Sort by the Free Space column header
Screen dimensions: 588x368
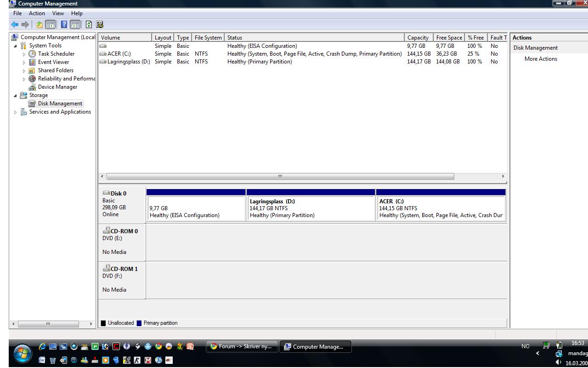tap(449, 38)
